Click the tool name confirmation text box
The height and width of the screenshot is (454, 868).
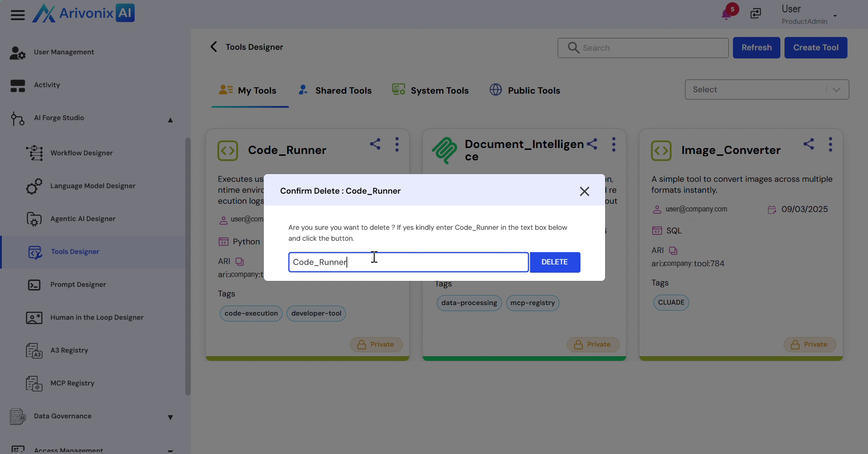[408, 262]
